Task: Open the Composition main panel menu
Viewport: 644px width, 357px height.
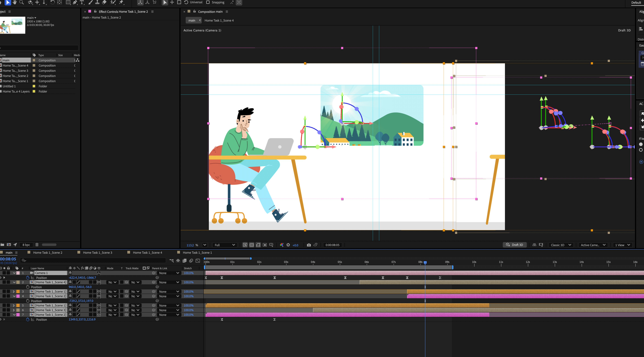Action: (x=227, y=11)
